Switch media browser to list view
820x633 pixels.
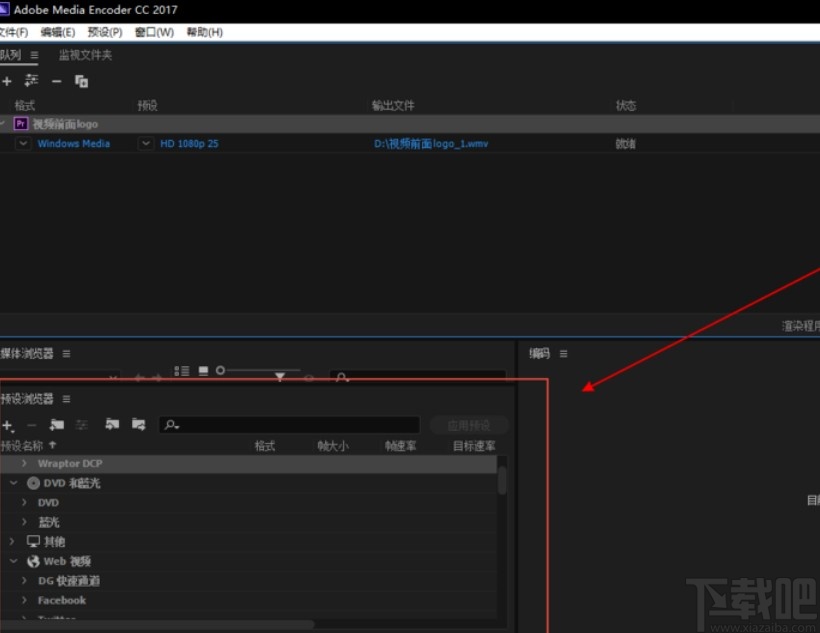(x=183, y=370)
